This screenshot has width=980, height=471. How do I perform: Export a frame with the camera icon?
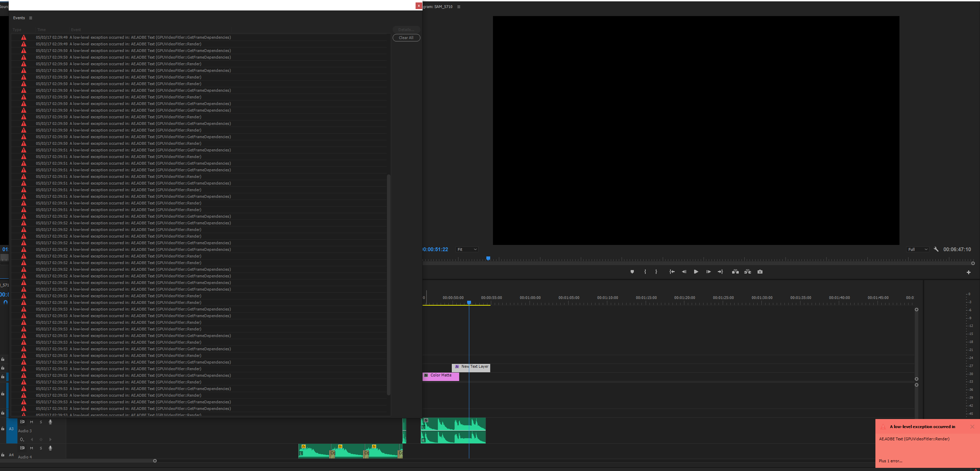(x=760, y=272)
